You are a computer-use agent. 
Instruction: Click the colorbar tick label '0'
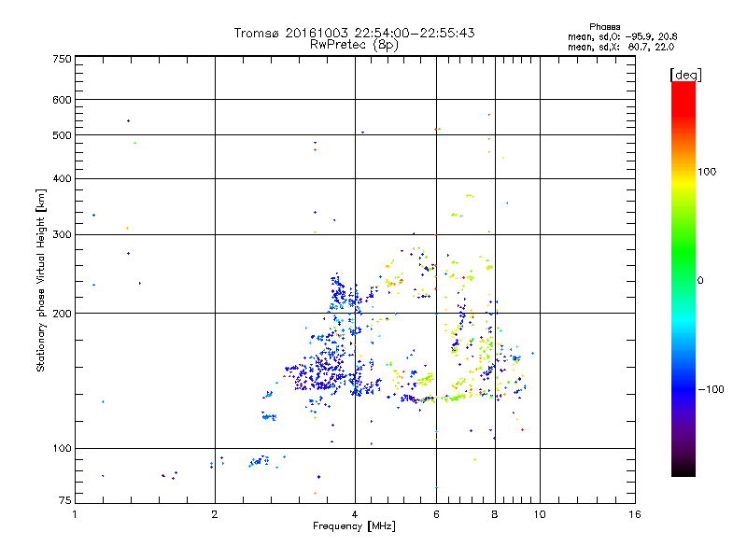[x=700, y=281]
